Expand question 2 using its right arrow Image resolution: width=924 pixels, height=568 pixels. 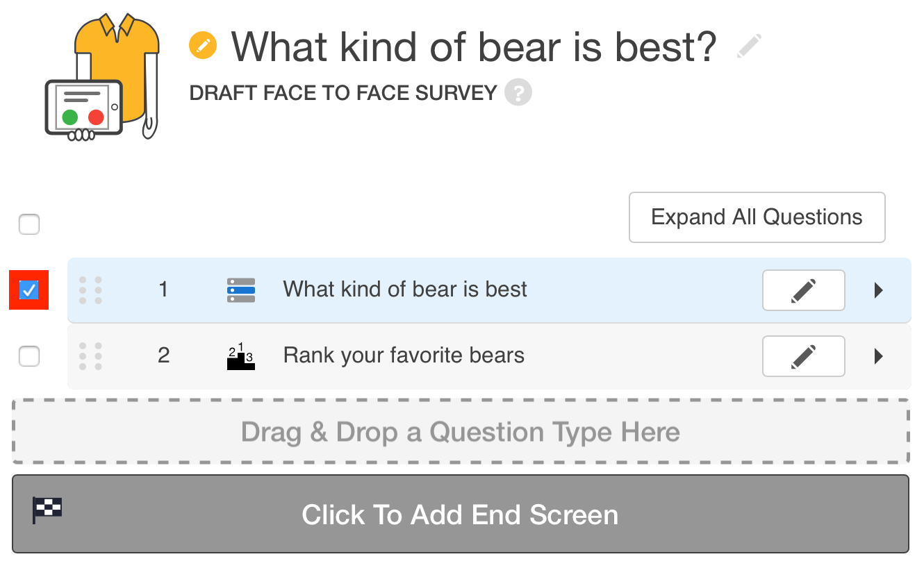click(878, 356)
